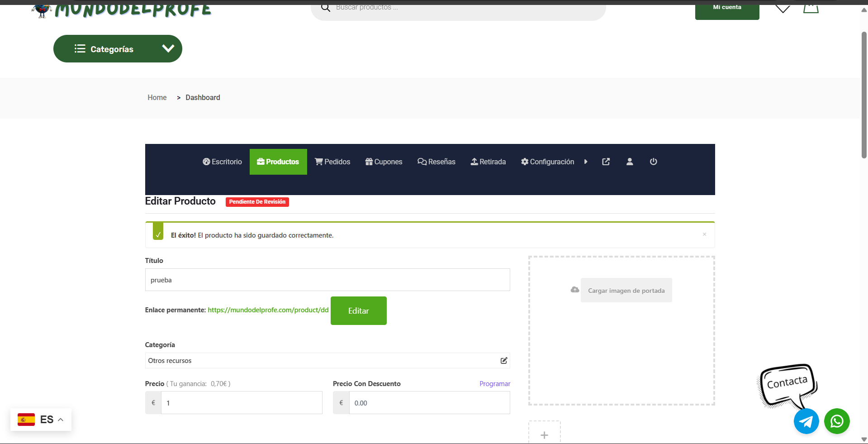Open the ES language selector

(x=41, y=420)
